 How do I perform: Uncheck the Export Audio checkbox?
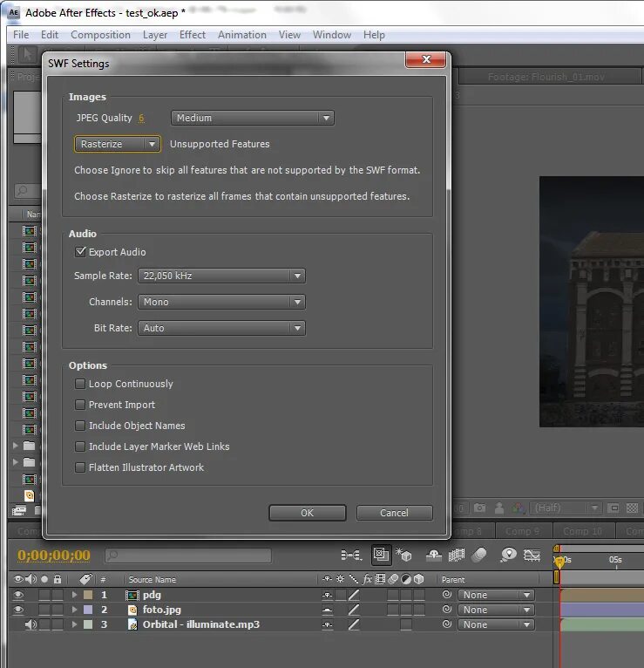[x=81, y=252]
